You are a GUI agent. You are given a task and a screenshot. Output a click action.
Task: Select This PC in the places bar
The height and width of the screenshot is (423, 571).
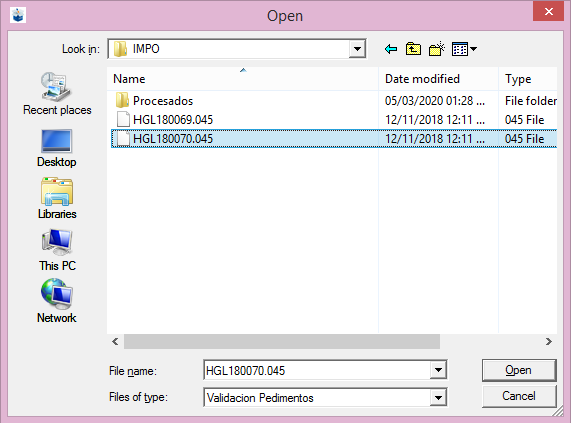[x=57, y=250]
